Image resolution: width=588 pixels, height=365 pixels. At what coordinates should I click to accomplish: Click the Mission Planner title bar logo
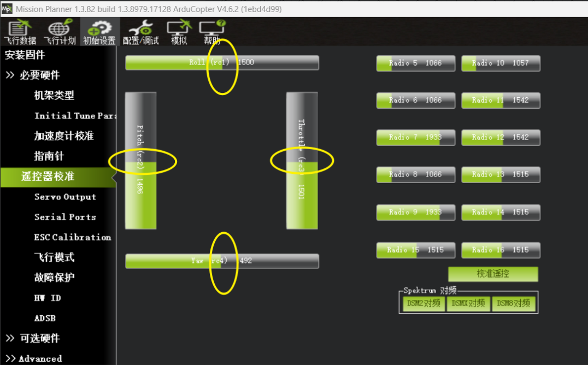tap(7, 9)
